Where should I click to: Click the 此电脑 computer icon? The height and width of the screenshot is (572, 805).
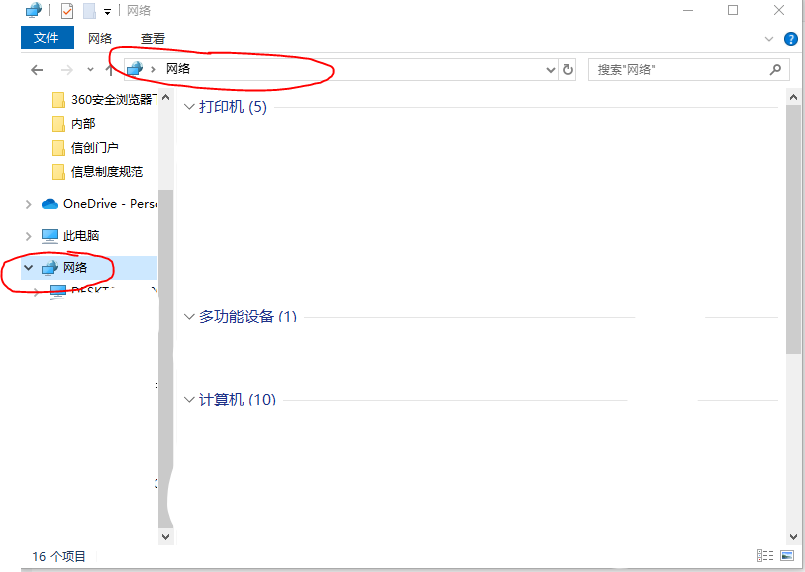click(x=50, y=236)
